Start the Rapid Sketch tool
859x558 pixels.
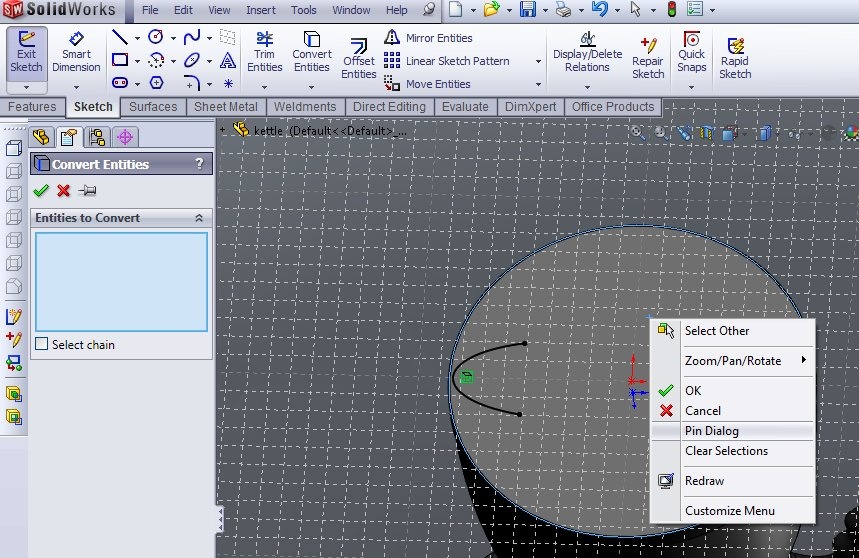coord(735,57)
